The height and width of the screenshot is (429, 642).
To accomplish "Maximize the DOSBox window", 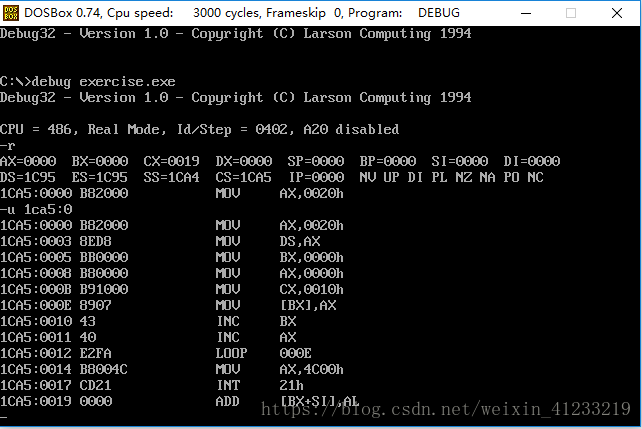I will 571,13.
